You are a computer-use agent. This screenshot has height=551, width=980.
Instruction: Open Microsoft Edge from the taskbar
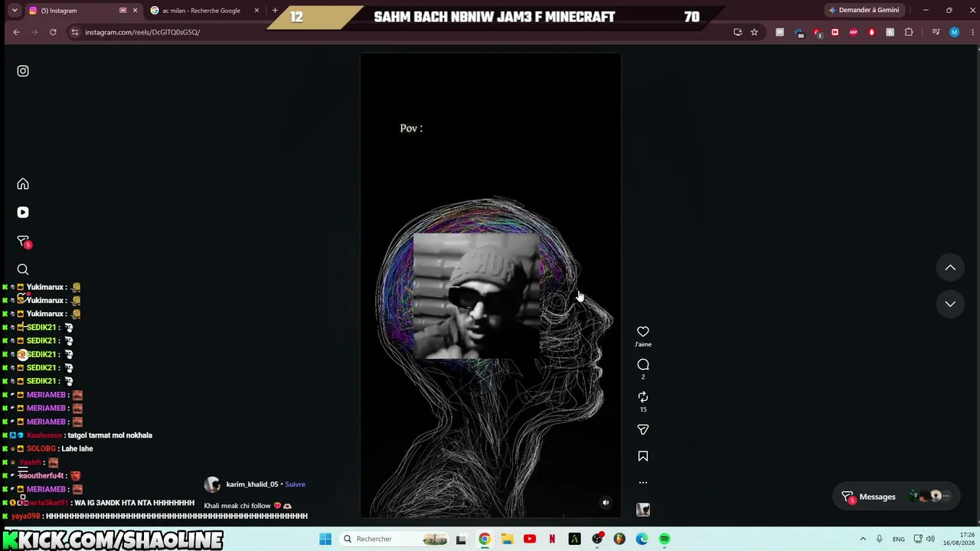(642, 539)
